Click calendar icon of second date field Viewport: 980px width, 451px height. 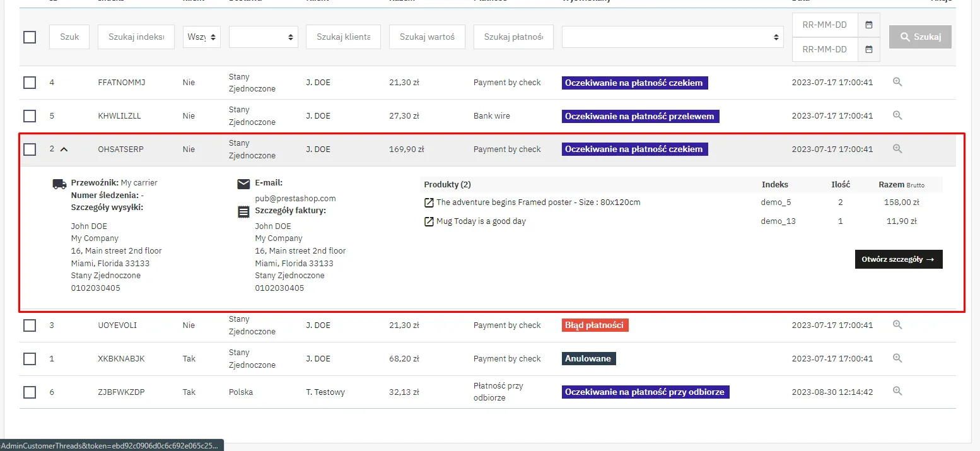[x=868, y=49]
